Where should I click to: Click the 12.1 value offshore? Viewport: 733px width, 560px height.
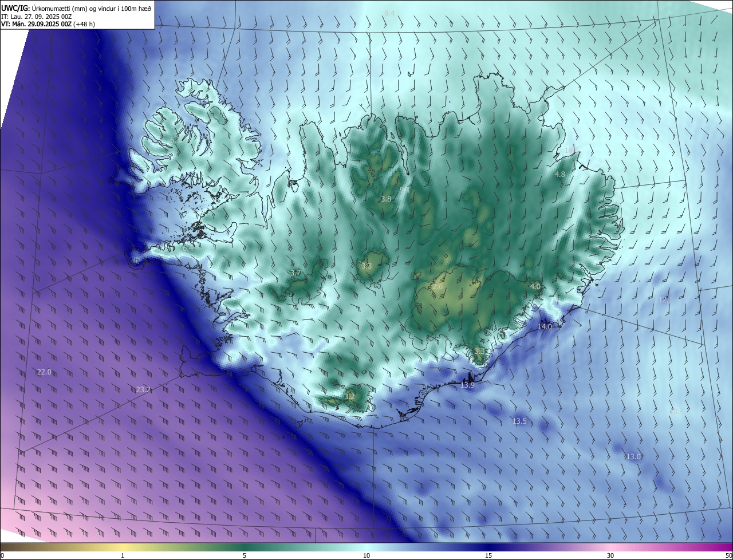(665, 299)
